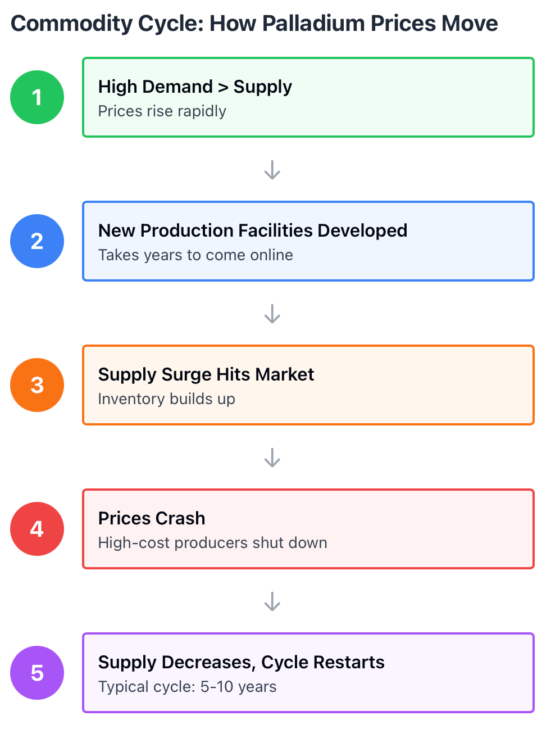
Task: Click the High-cost producers shut down text
Action: pos(213,543)
